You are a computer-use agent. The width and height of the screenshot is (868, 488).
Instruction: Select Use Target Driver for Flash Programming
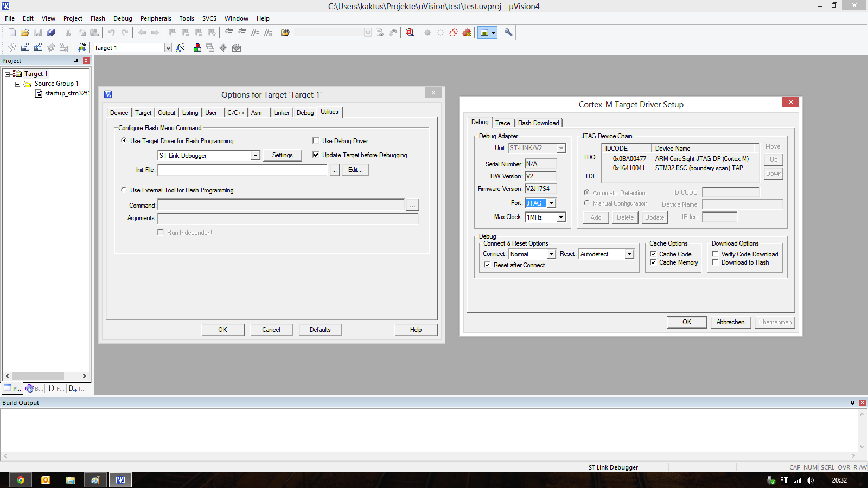124,140
